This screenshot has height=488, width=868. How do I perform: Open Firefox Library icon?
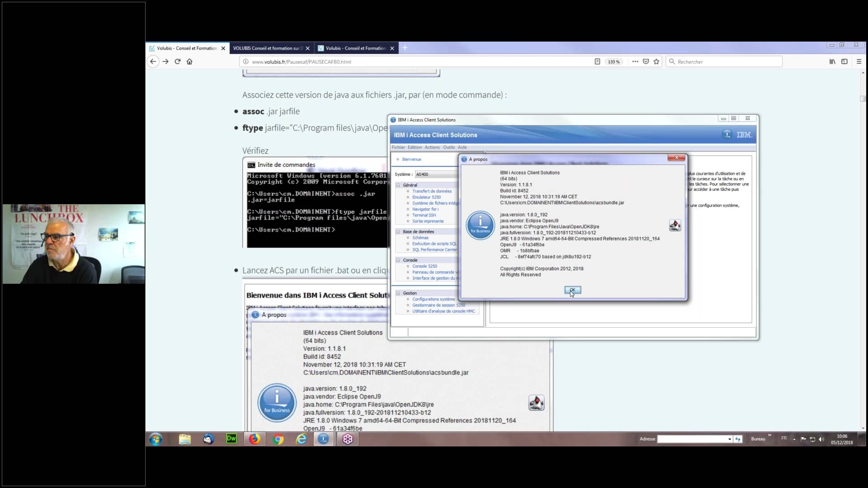[832, 61]
